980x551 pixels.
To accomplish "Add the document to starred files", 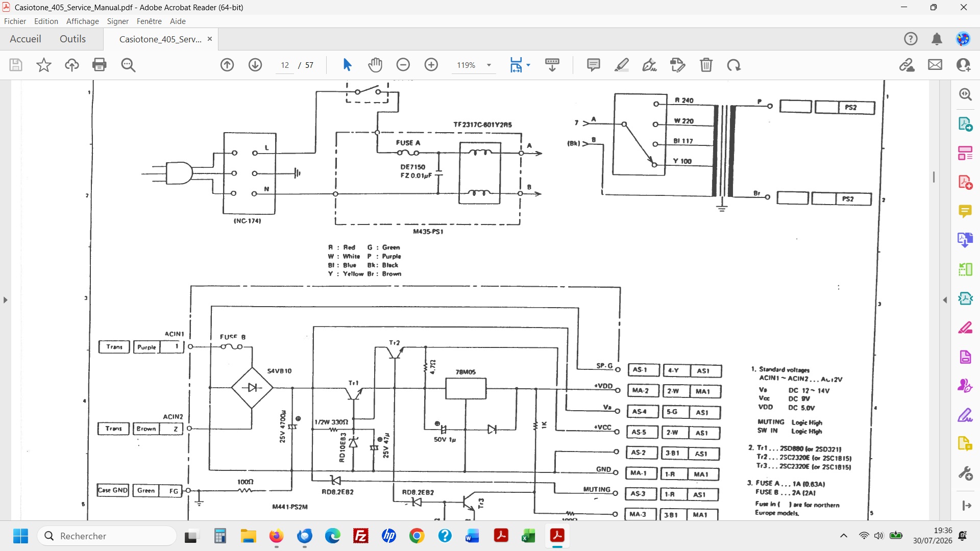I will (44, 65).
